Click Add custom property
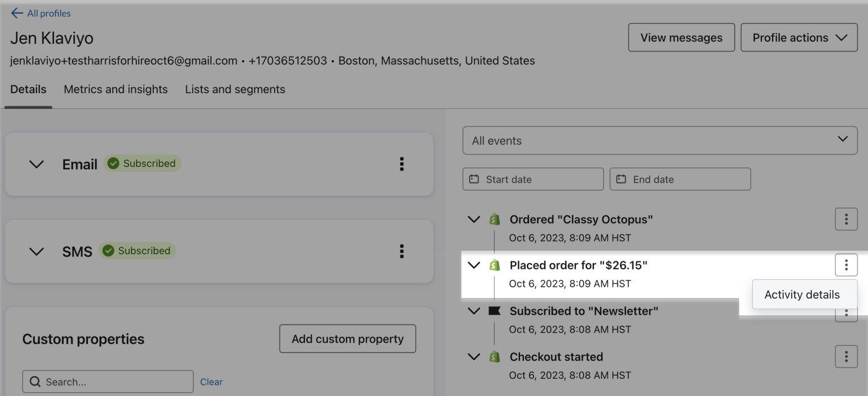The height and width of the screenshot is (396, 868). click(x=347, y=338)
